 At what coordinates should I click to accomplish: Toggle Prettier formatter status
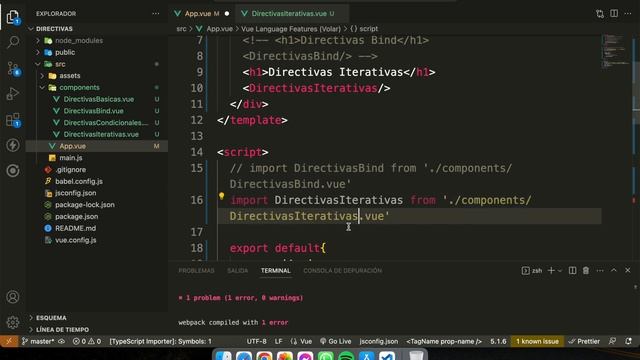click(x=584, y=341)
